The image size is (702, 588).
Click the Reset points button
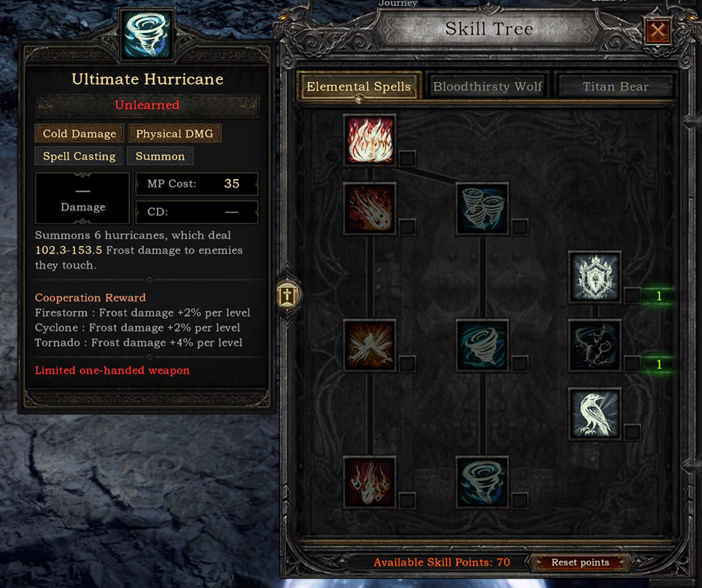tap(580, 563)
